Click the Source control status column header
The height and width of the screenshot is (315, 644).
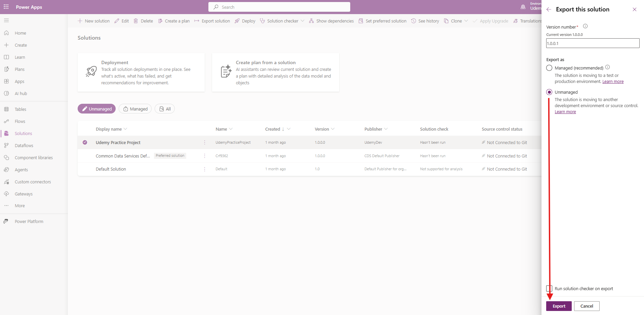[502, 129]
